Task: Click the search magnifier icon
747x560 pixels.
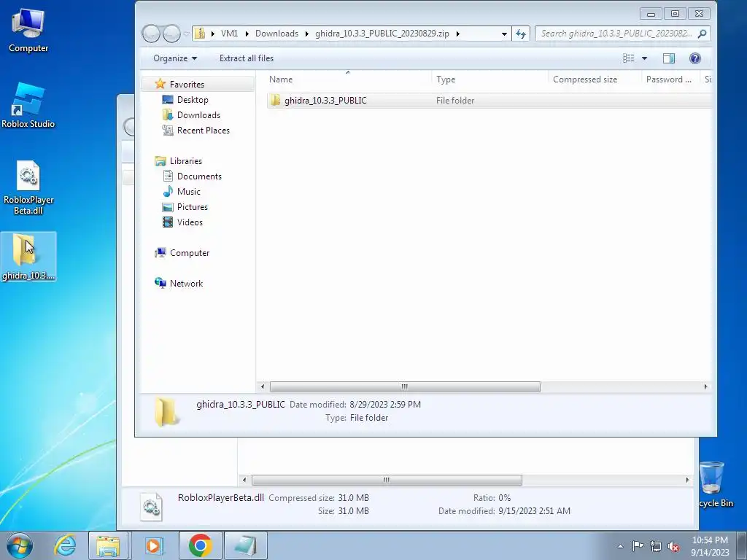Action: point(702,34)
